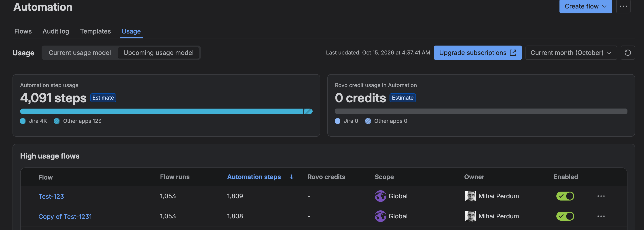Open the Current month (October) dropdown

coord(571,53)
